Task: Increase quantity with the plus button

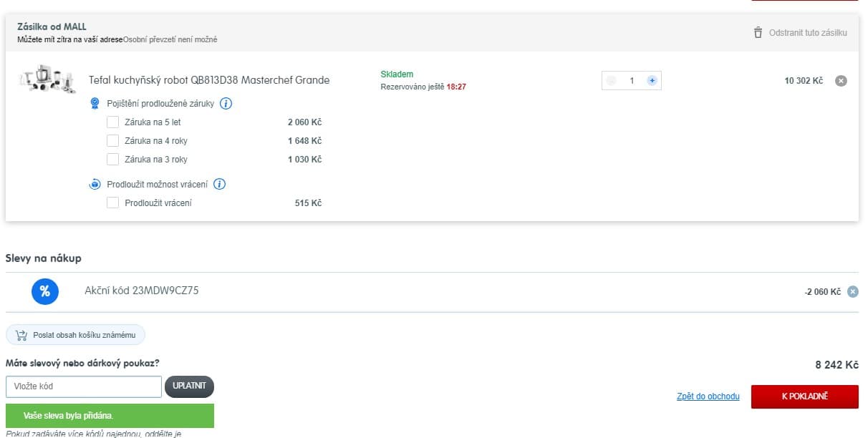Action: (x=652, y=81)
